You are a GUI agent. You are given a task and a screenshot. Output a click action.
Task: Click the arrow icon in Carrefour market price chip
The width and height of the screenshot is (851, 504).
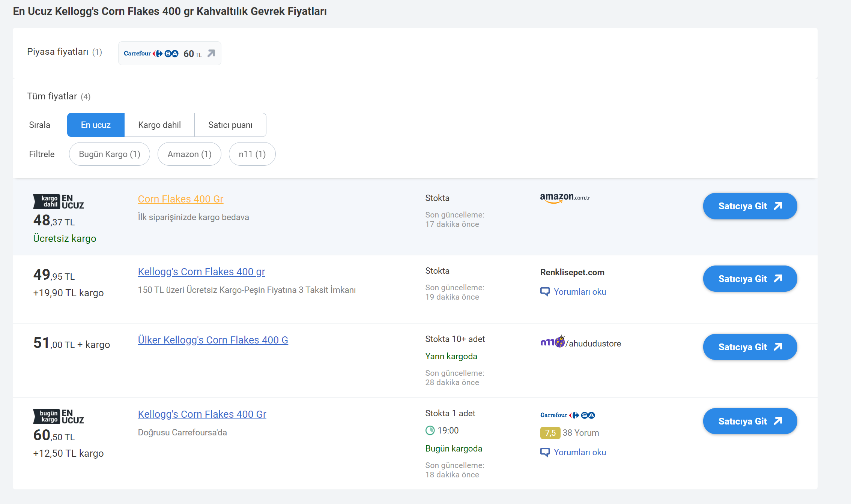pos(211,53)
